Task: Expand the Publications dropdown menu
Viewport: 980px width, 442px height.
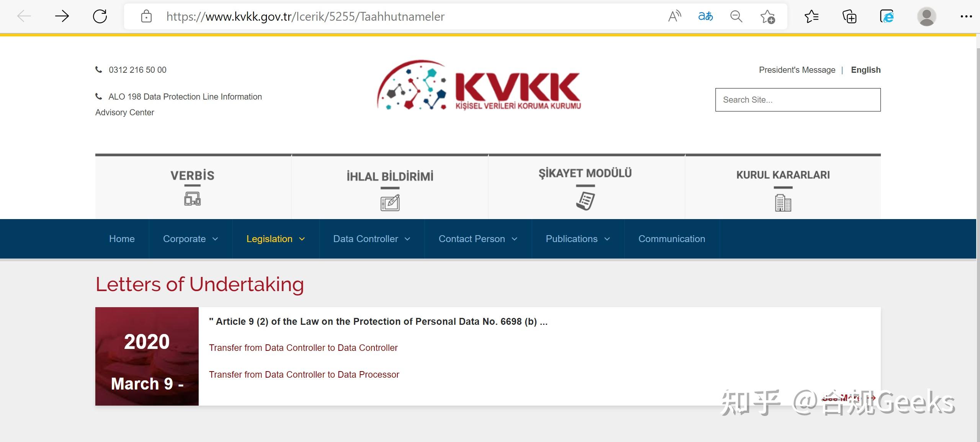Action: click(x=577, y=239)
